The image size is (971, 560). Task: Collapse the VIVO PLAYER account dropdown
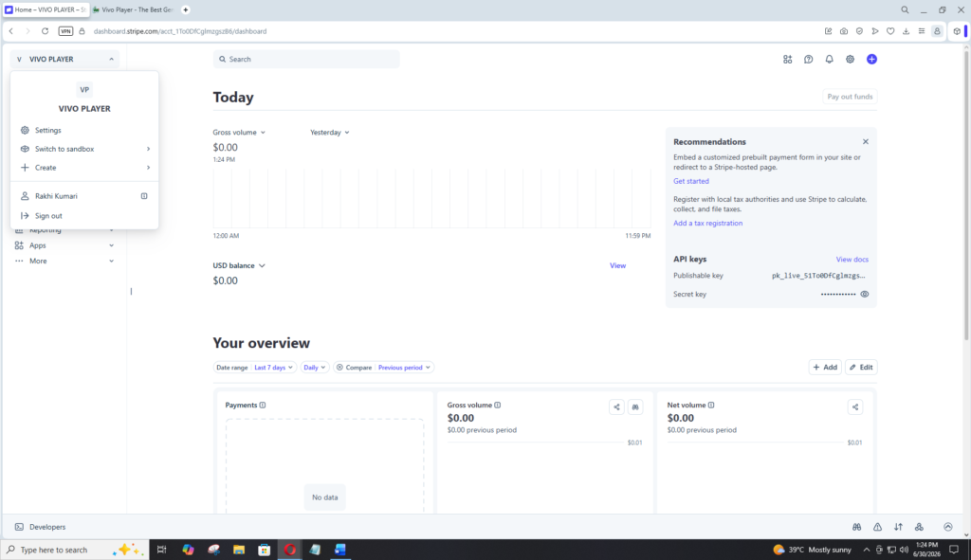tap(64, 60)
